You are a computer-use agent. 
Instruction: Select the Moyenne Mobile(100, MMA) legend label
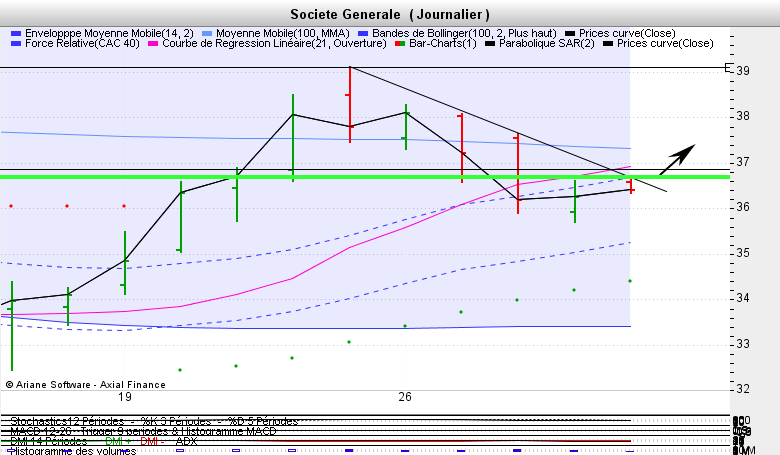pyautogui.click(x=283, y=33)
